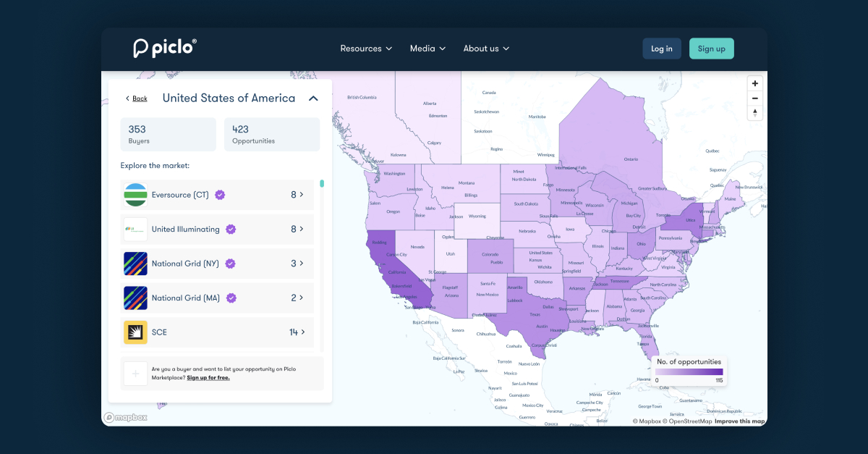Viewport: 868px width, 454px height.
Task: Zoom out on the map
Action: point(755,98)
